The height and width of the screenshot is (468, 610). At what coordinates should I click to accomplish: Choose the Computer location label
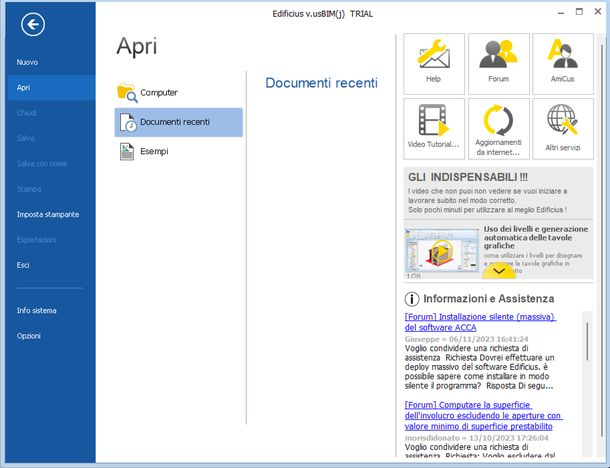159,93
